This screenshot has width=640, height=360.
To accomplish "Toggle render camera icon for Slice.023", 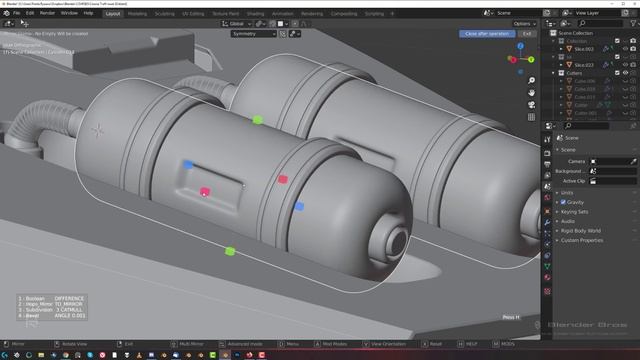I will (633, 65).
